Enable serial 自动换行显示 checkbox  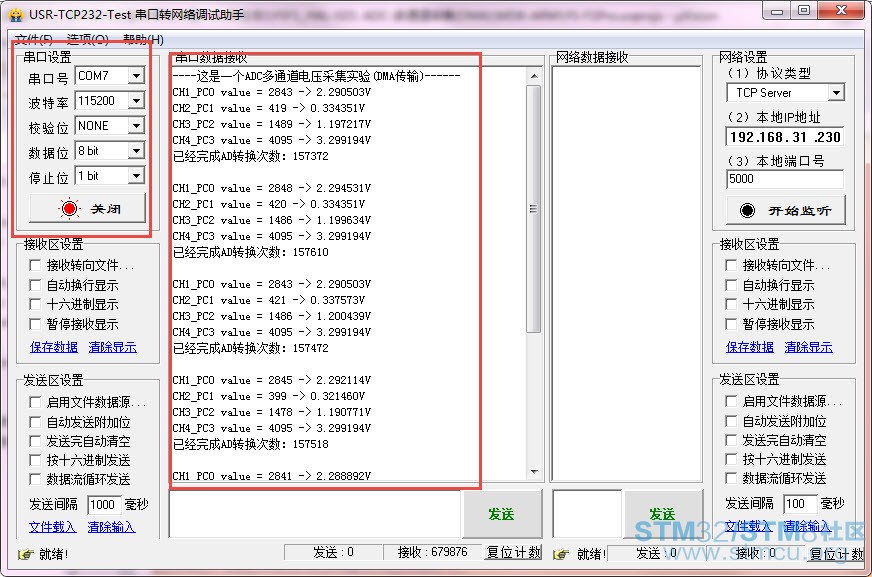35,285
